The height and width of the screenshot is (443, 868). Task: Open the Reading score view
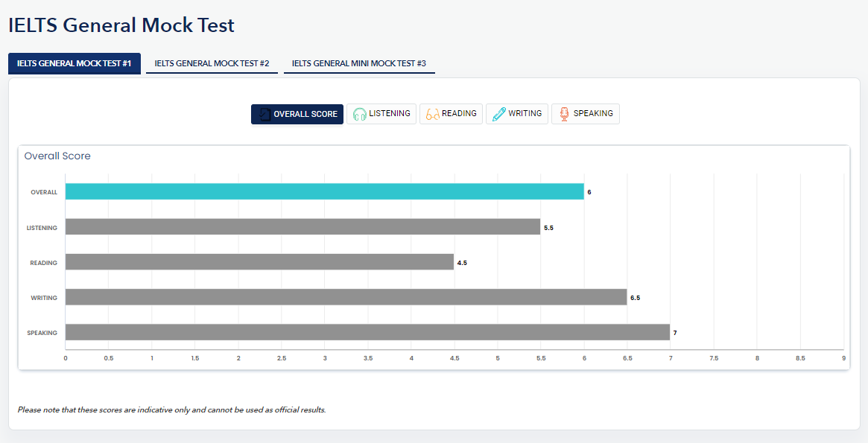pyautogui.click(x=451, y=114)
